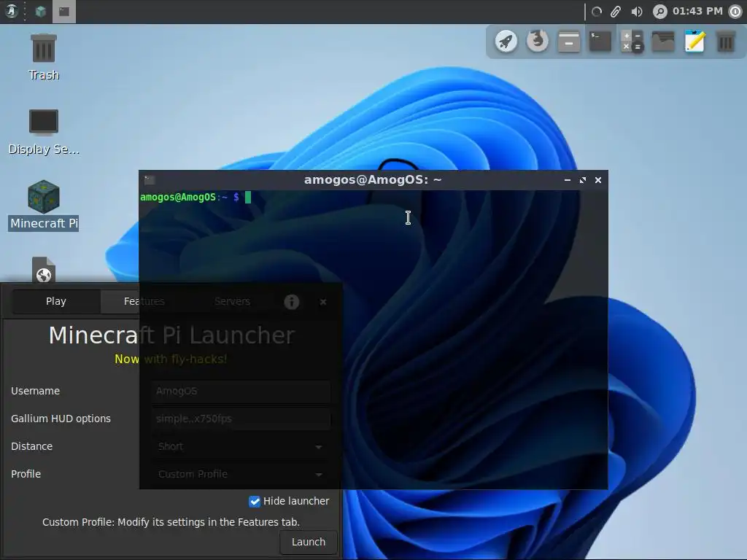Image resolution: width=747 pixels, height=560 pixels.
Task: Open Firefox from the dock
Action: pyautogui.click(x=538, y=42)
